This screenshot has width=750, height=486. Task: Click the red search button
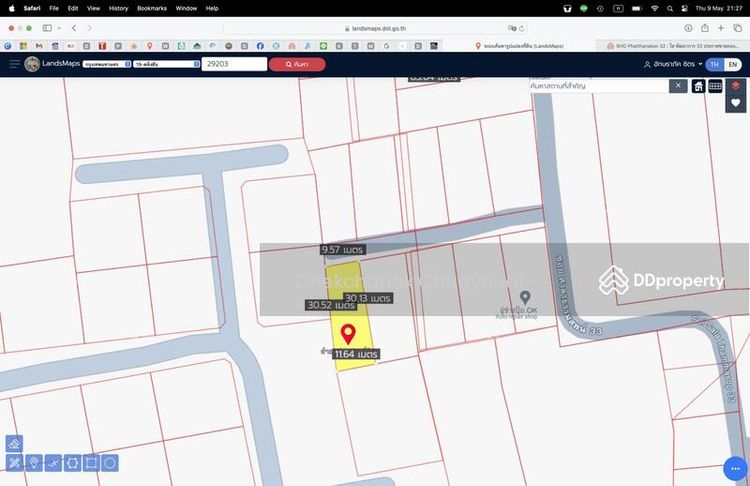pos(297,64)
